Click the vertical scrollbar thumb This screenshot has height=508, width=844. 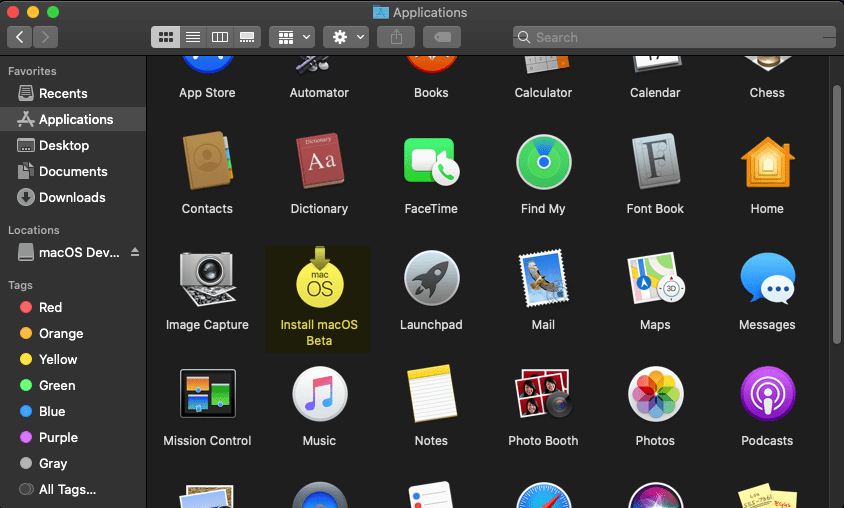836,214
